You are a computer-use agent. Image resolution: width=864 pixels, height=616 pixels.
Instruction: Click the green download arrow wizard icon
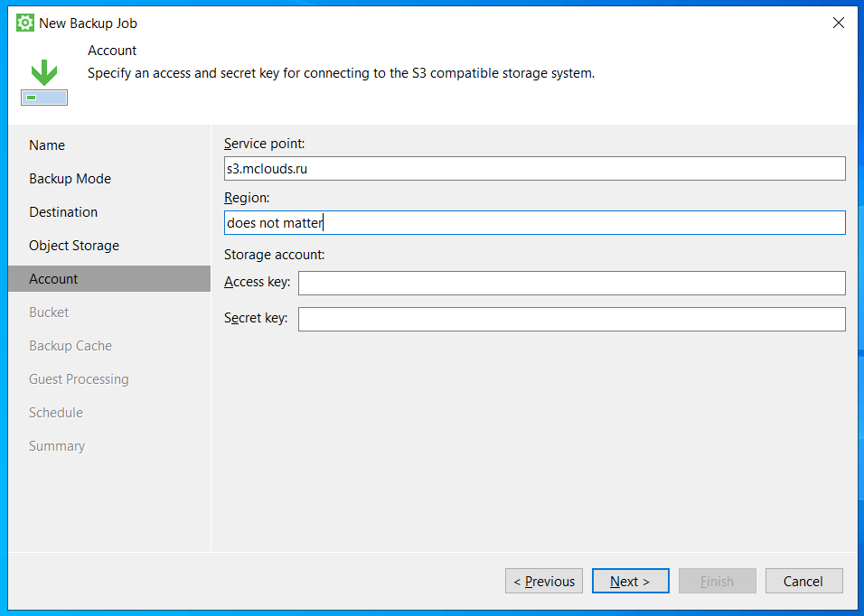[43, 82]
